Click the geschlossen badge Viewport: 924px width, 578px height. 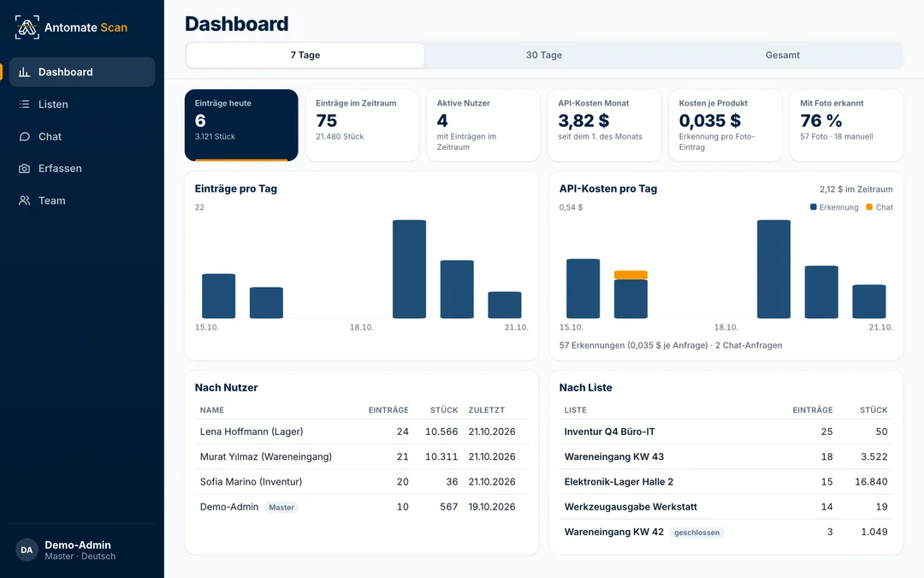696,533
